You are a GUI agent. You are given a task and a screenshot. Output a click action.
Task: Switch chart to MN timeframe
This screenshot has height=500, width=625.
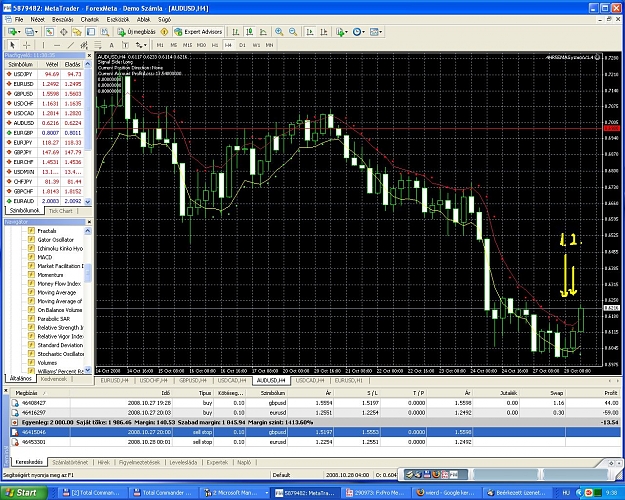tap(270, 45)
